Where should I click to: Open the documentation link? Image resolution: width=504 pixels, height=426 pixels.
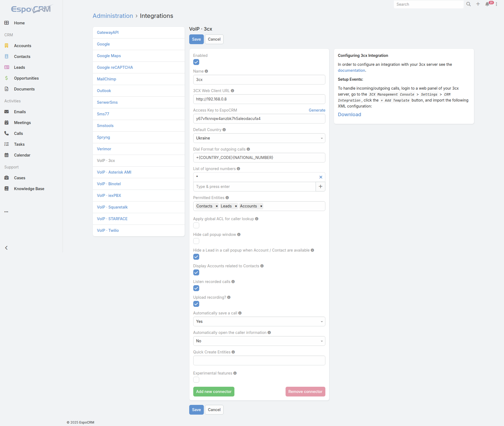pos(351,70)
